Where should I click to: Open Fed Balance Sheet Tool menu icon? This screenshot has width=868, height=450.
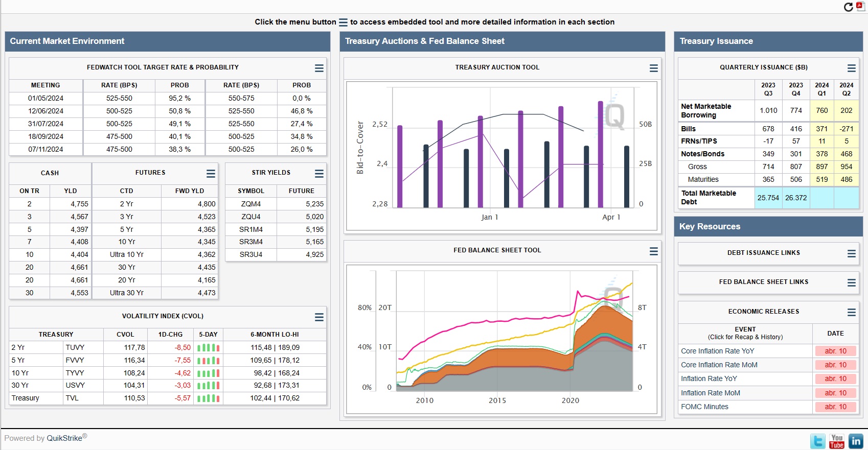click(653, 251)
